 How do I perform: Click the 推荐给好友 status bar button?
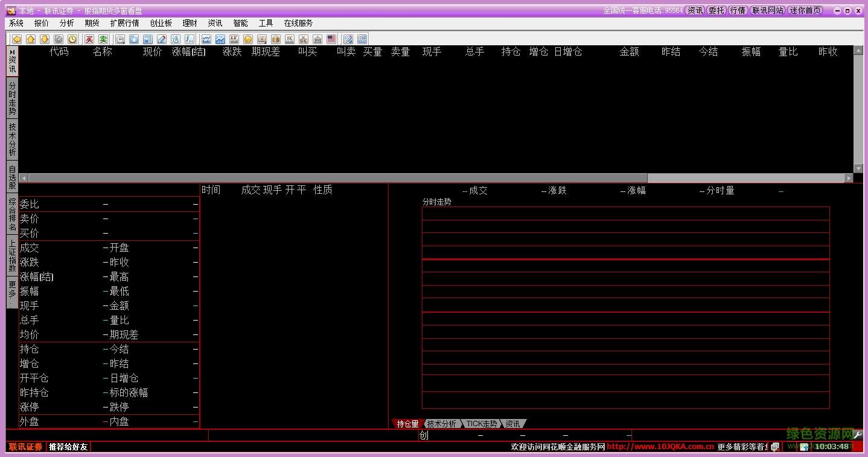pos(68,447)
